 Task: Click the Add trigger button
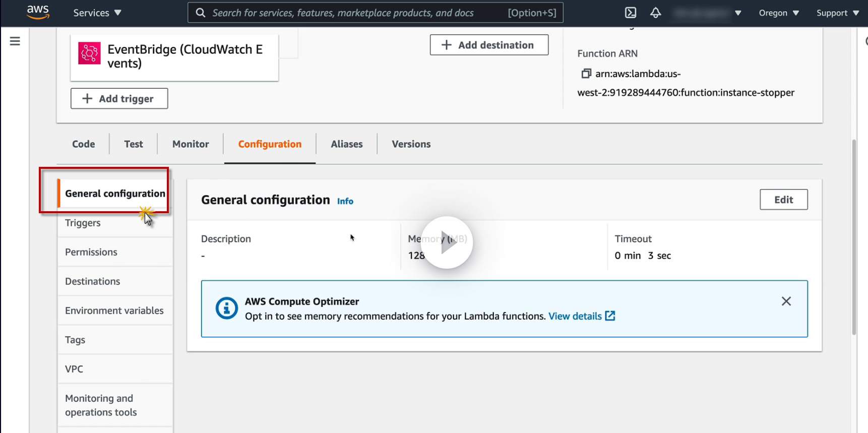119,99
